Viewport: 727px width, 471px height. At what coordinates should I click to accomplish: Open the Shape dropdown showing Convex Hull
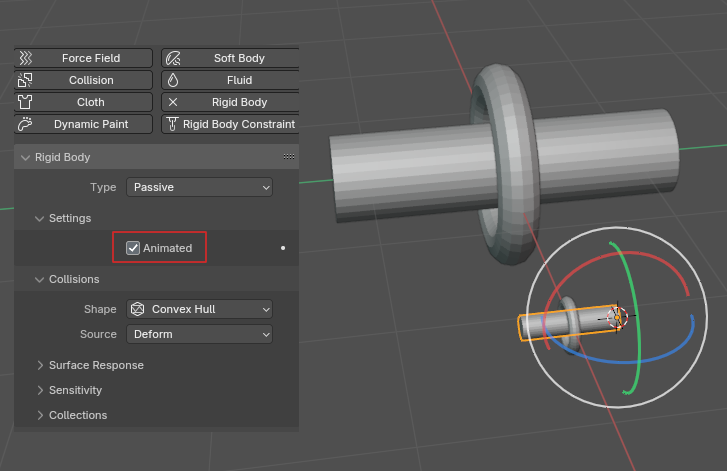pos(199,309)
